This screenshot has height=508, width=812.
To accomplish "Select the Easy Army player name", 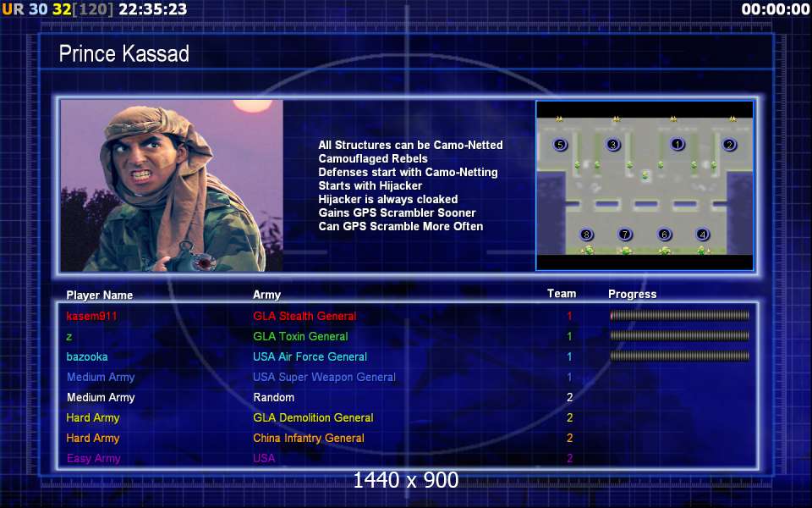I will (x=93, y=458).
